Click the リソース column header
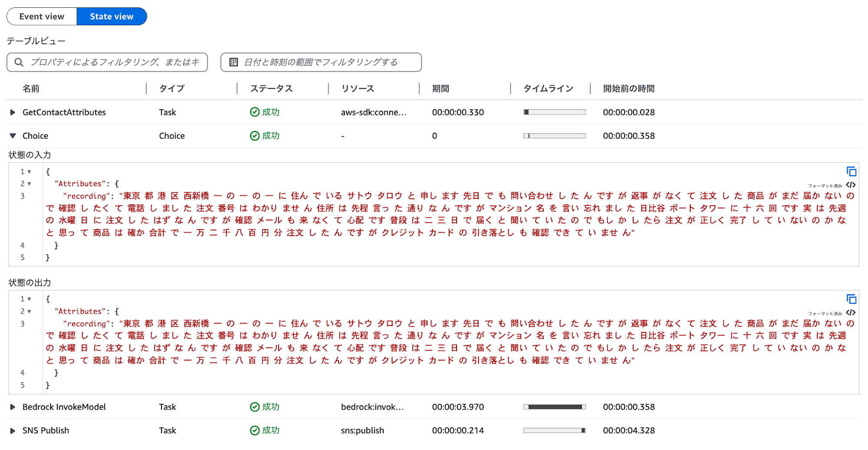Viewport: 868px width, 450px height. (358, 89)
